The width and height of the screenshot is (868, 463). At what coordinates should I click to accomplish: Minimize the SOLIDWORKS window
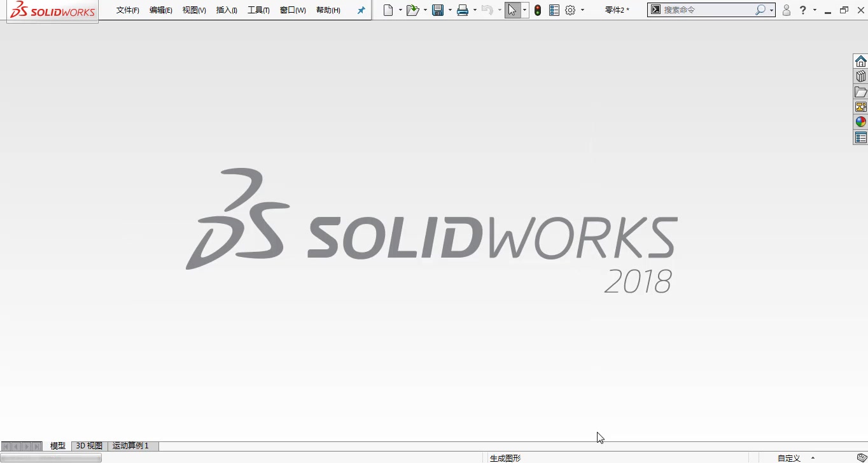pos(828,11)
